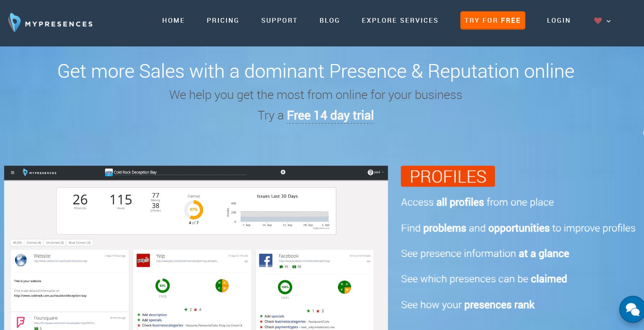Select the Unclaimed (3) tab
644x330 pixels.
pos(55,243)
